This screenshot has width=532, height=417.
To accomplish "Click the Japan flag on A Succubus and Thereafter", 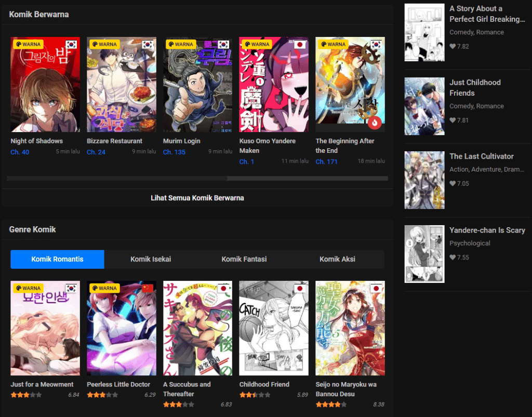I will tap(223, 288).
